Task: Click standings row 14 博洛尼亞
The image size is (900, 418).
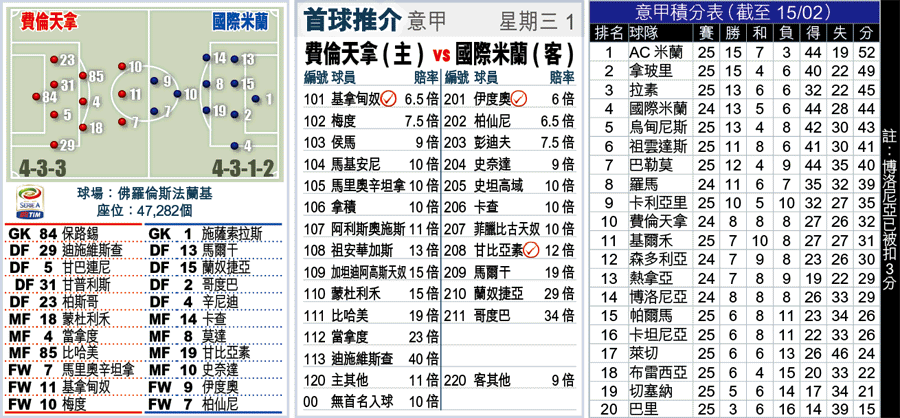Action: (x=736, y=296)
